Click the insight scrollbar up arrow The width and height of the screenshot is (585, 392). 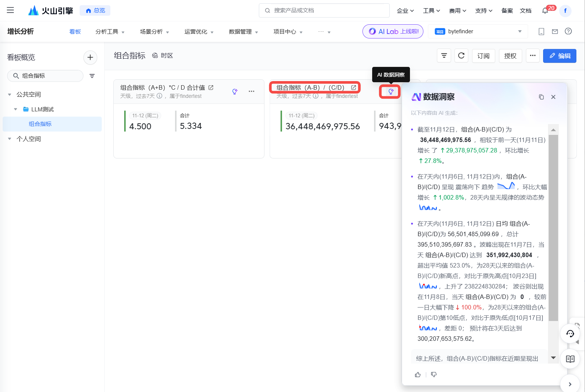[x=553, y=130]
